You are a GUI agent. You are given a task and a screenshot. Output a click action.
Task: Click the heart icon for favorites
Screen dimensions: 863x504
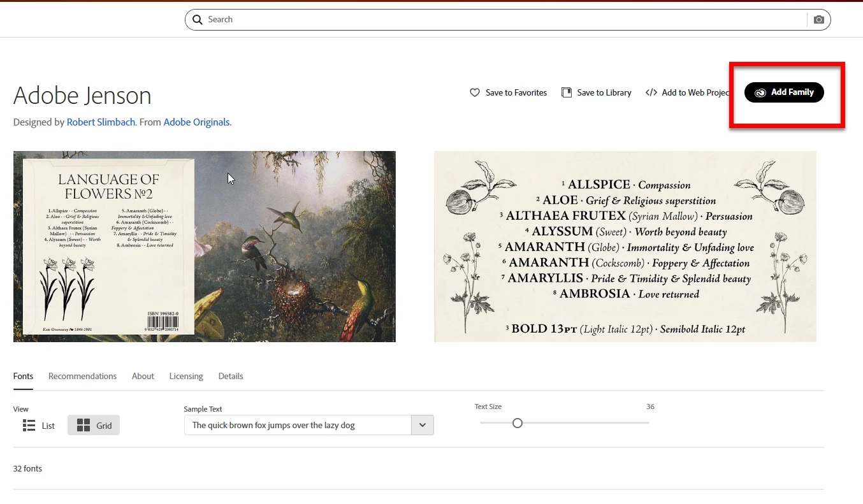(475, 92)
